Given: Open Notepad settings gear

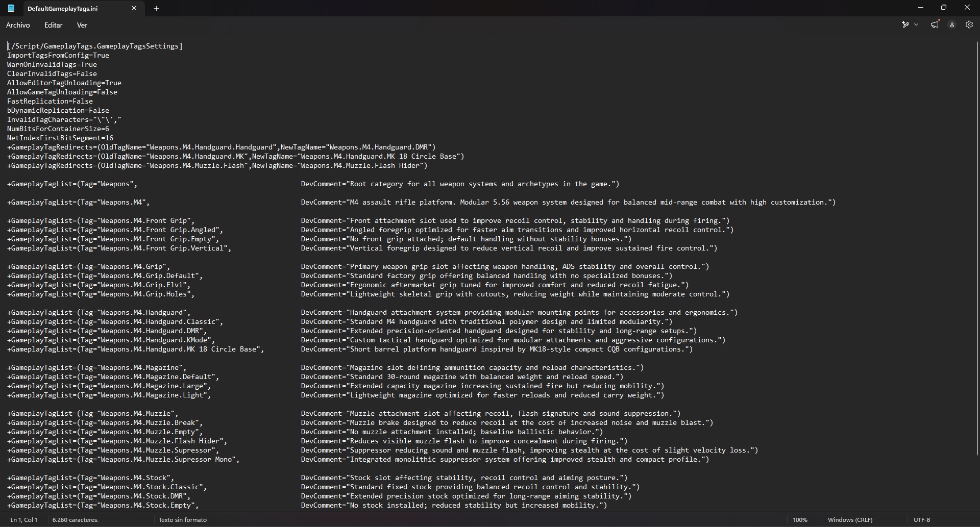Looking at the screenshot, I should click(969, 24).
